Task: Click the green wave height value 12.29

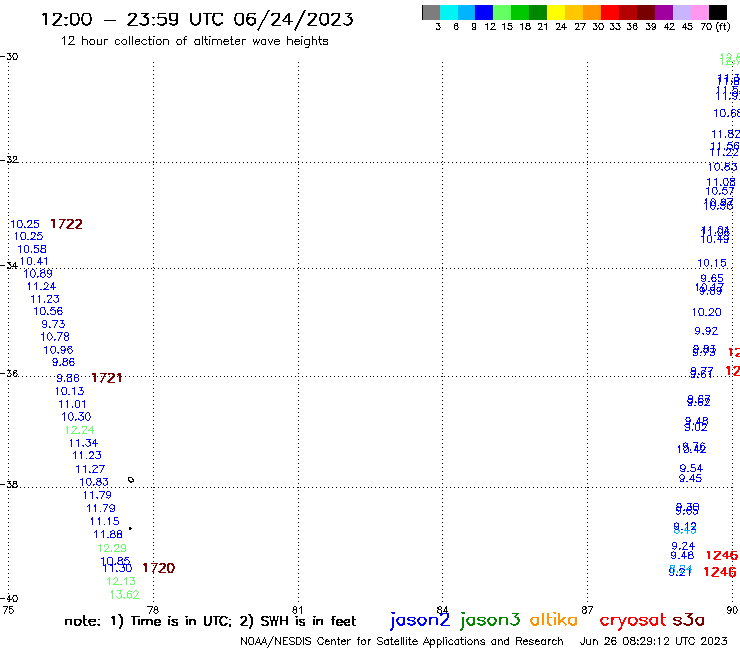Action: click(x=112, y=548)
